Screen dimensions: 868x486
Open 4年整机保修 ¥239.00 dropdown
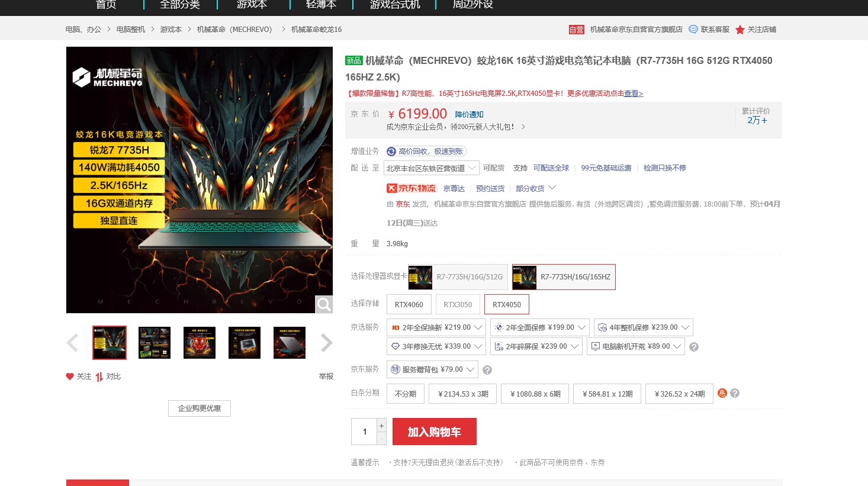[x=644, y=327]
